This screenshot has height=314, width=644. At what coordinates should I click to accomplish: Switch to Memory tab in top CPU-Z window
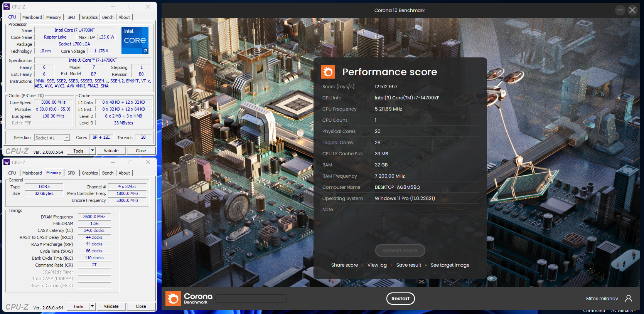[54, 17]
